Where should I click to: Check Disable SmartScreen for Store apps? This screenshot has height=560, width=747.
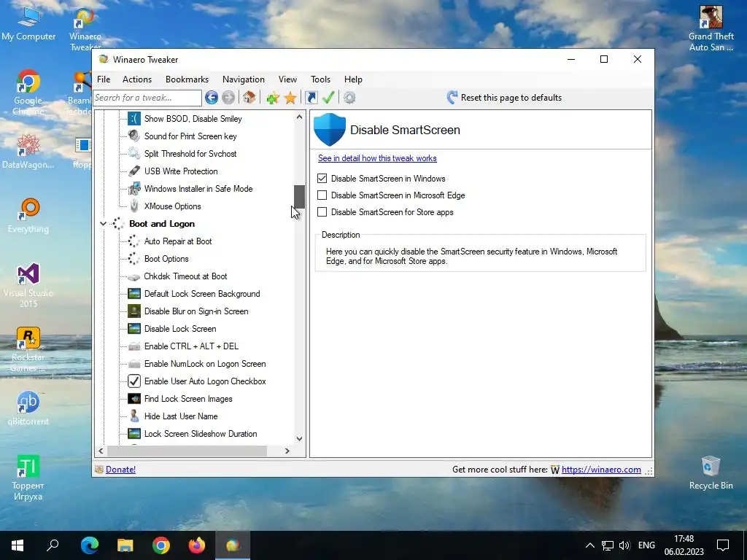[x=322, y=212]
